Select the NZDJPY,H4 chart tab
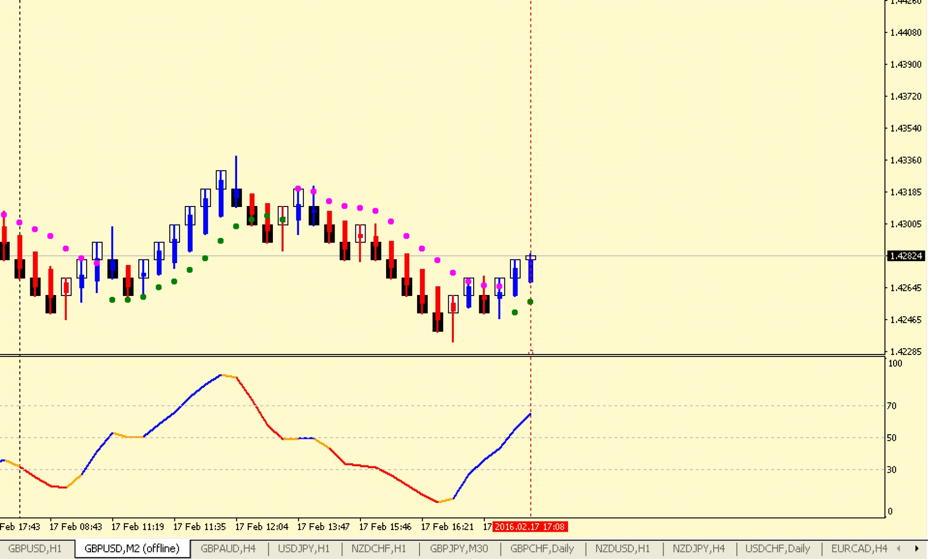The height and width of the screenshot is (560, 928). (698, 549)
